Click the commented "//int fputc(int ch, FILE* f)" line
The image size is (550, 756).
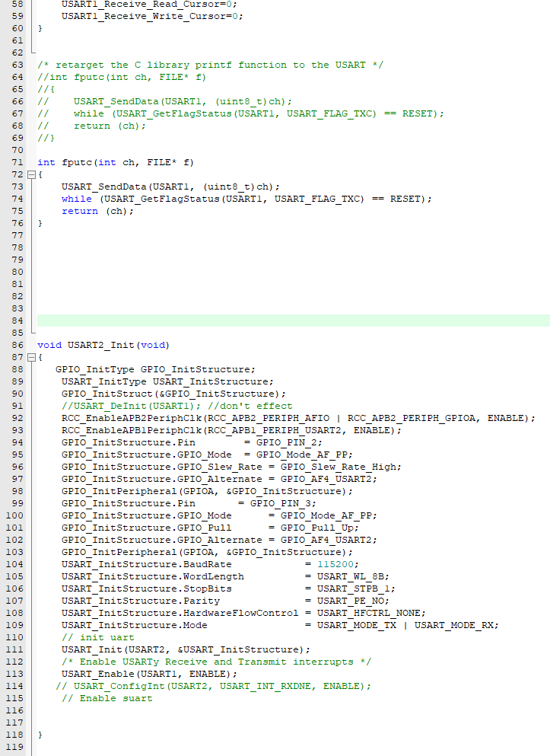click(122, 77)
